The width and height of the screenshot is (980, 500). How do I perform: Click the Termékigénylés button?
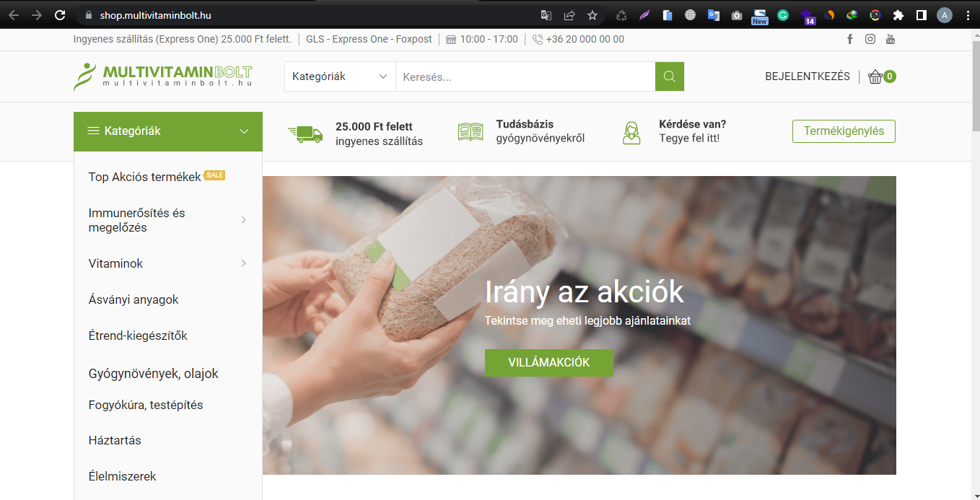(844, 131)
